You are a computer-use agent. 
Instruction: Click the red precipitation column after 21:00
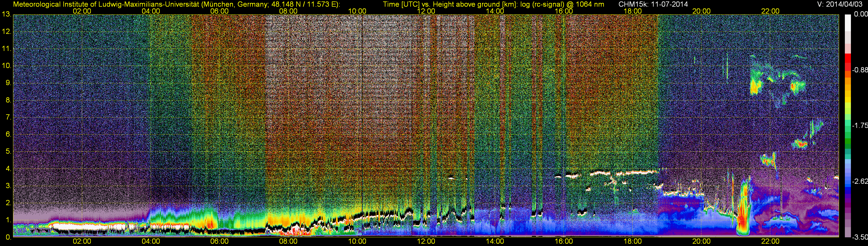click(x=743, y=209)
